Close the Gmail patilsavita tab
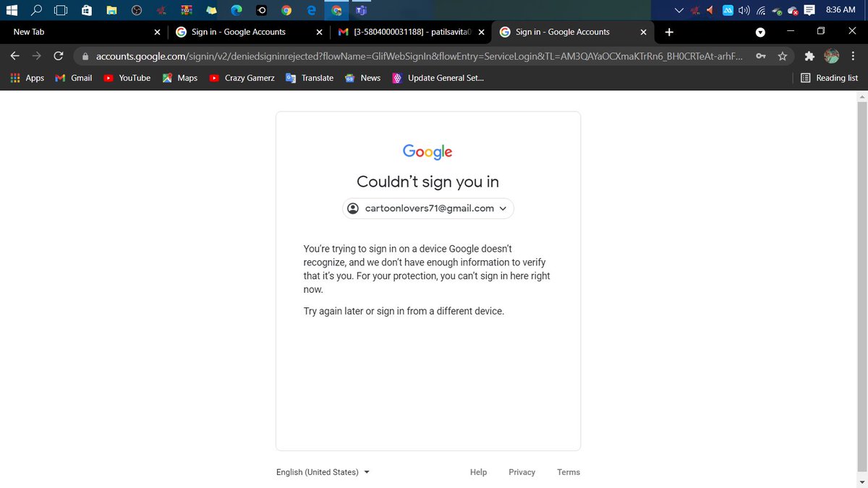 point(482,32)
